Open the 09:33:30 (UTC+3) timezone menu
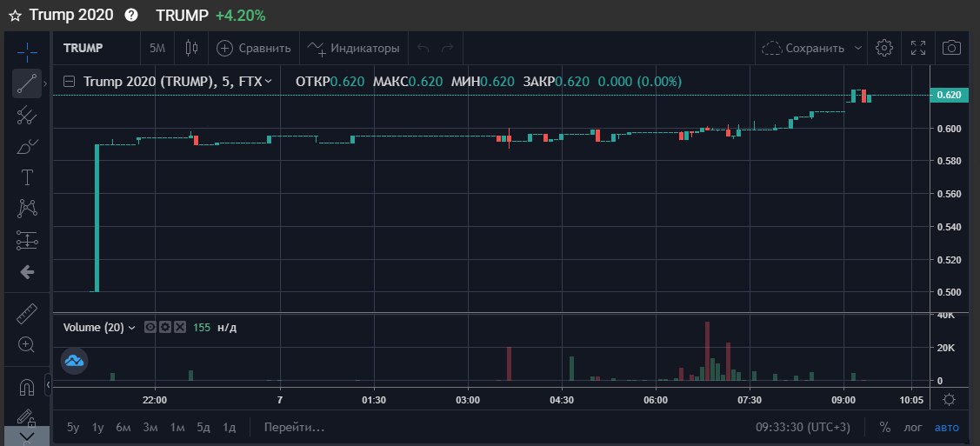This screenshot has width=980, height=446. [x=803, y=428]
